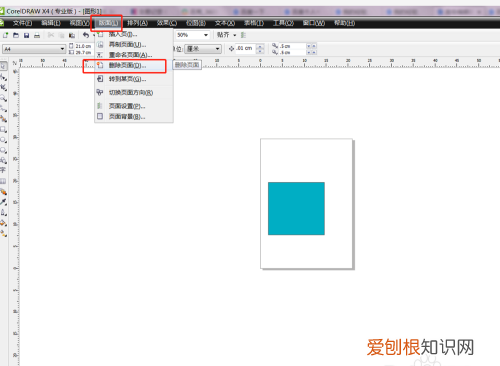500x366 pixels.
Task: Select the Basic Shapes tool
Action: (3, 160)
